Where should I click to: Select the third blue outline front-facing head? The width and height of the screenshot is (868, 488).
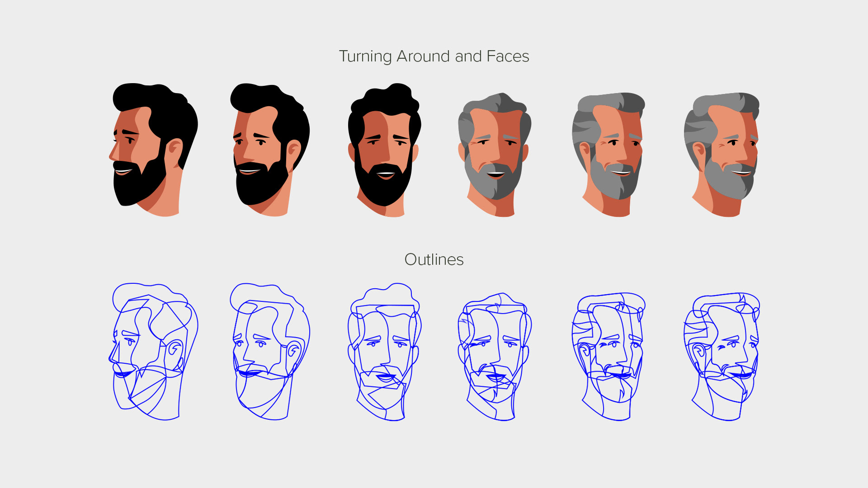pos(384,352)
